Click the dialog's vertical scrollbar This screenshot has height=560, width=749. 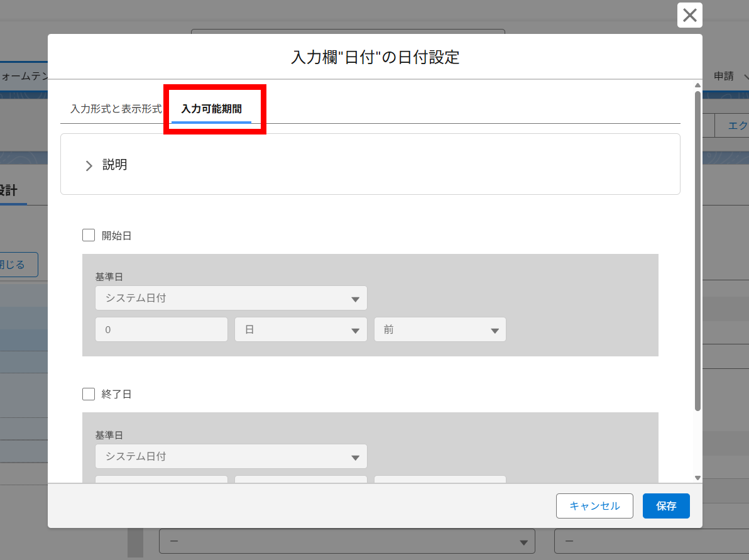pos(697,251)
